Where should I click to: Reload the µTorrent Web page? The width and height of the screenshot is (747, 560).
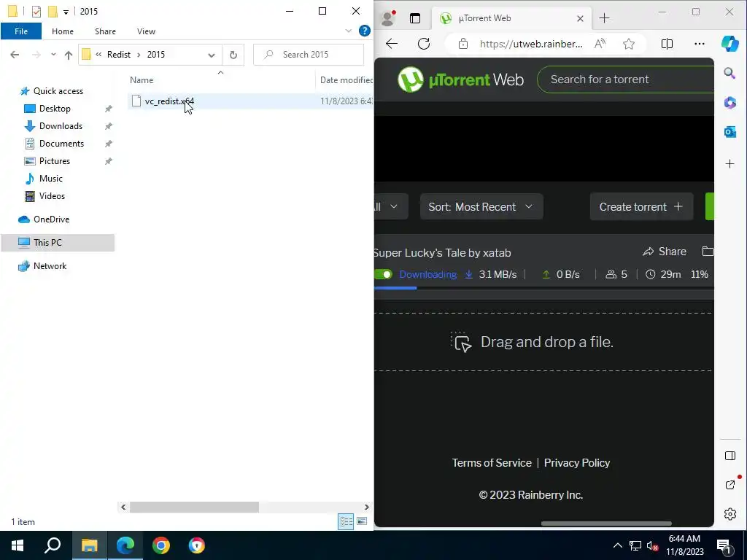click(424, 44)
